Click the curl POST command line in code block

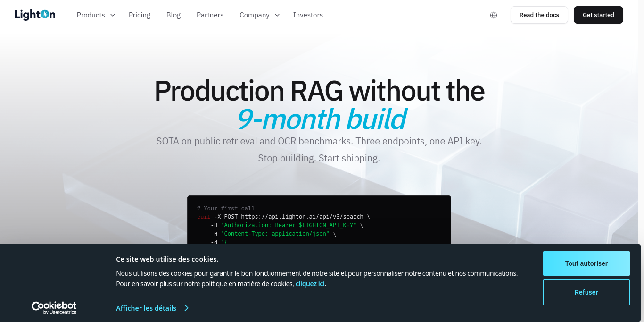[283, 217]
